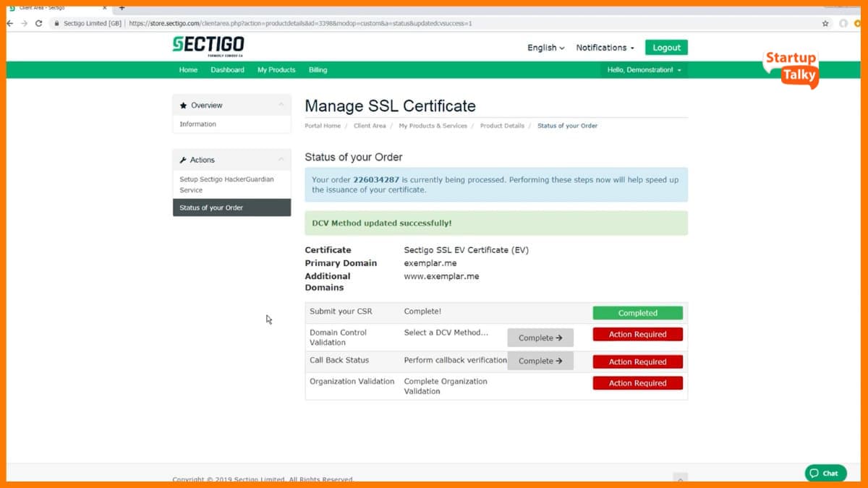
Task: Open a new browser tab with the plus icon
Action: click(122, 9)
